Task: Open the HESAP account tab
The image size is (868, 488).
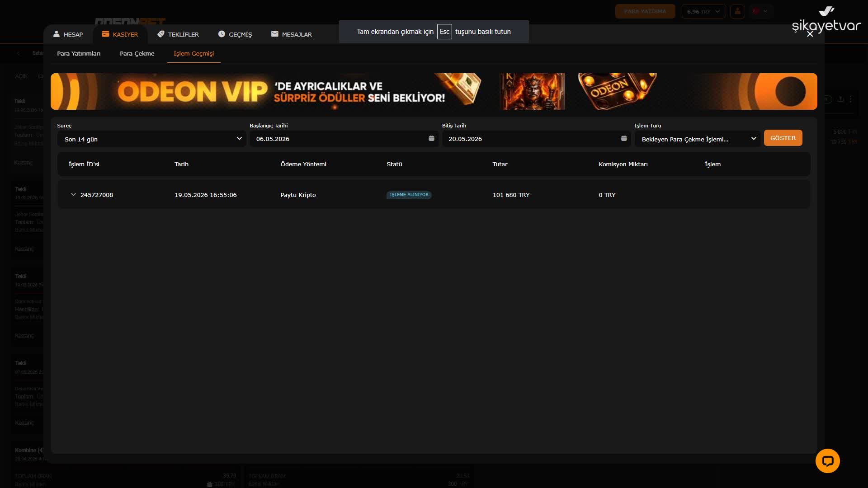Action: [68, 34]
